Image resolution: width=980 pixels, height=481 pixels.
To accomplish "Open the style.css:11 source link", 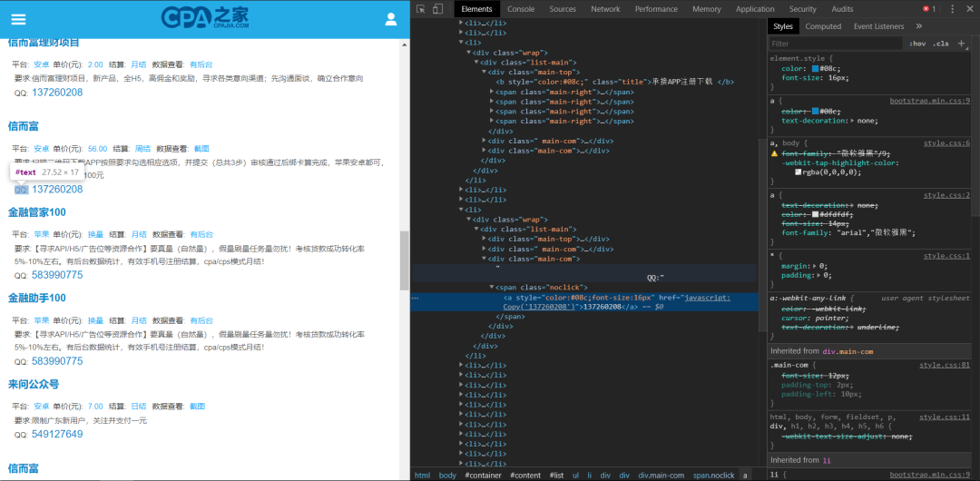I will pyautogui.click(x=945, y=417).
